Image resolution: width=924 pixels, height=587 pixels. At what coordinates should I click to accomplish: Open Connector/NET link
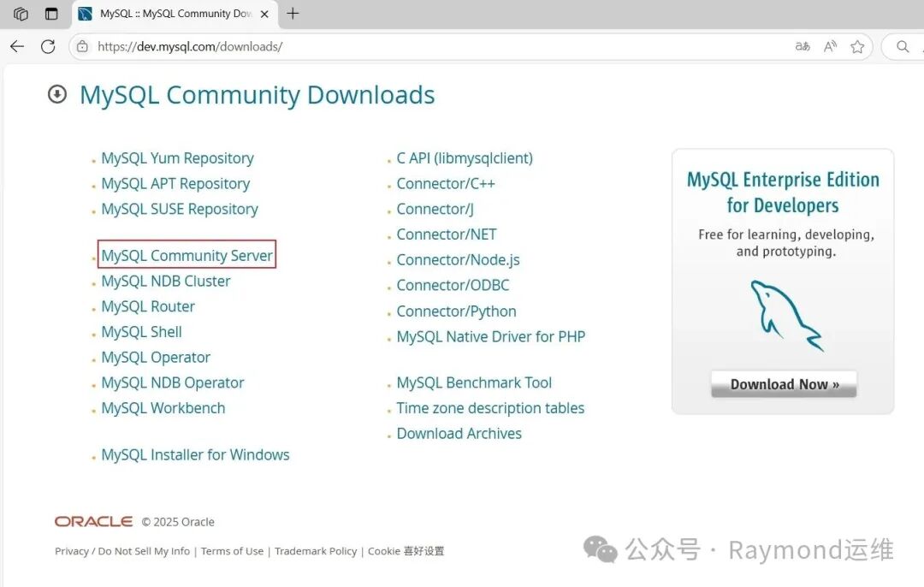point(447,234)
